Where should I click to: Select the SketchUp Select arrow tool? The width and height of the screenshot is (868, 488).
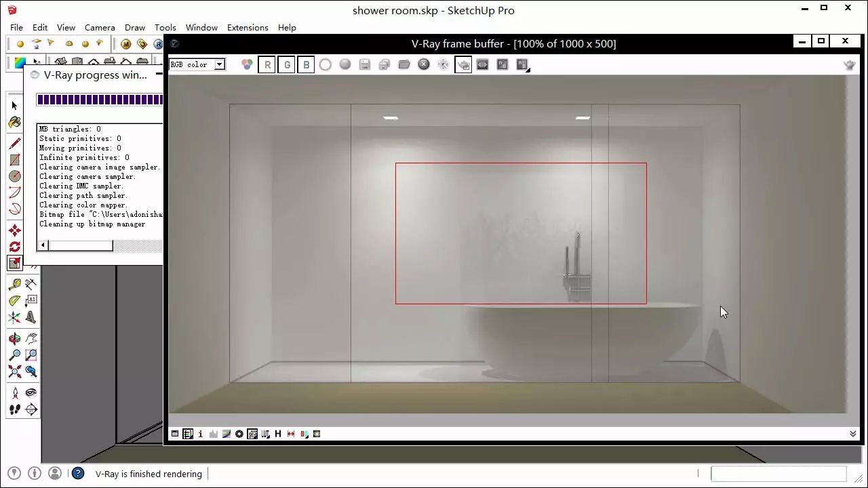point(15,106)
